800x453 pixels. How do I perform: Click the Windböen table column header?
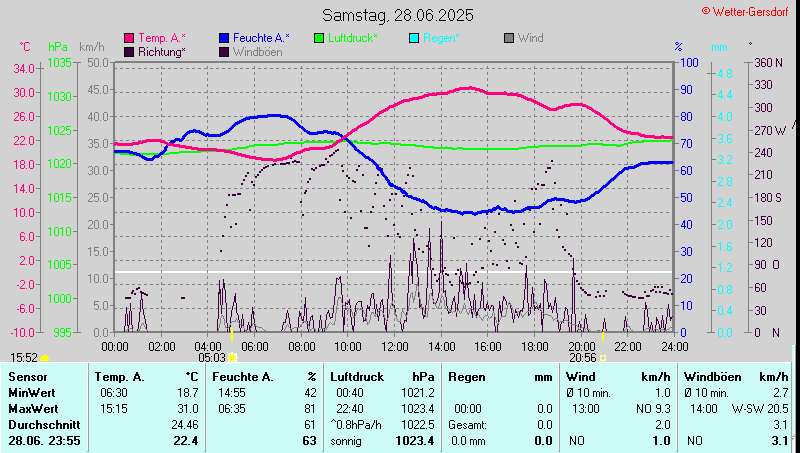[x=713, y=377]
